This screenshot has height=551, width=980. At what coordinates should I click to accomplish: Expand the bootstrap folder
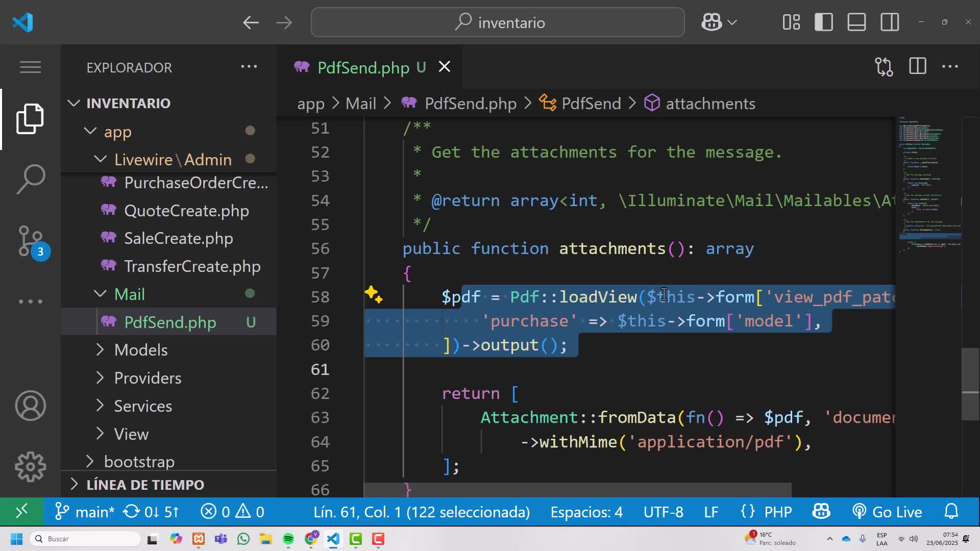point(168,462)
